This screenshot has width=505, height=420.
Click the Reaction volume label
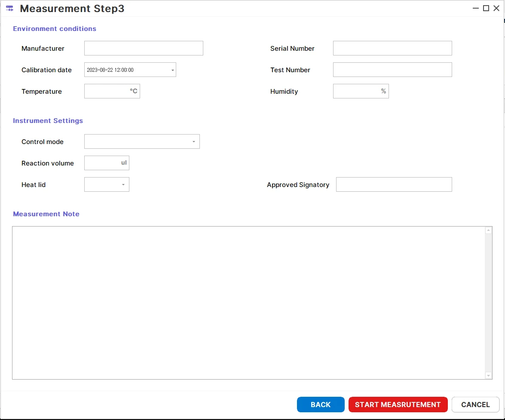tap(48, 163)
